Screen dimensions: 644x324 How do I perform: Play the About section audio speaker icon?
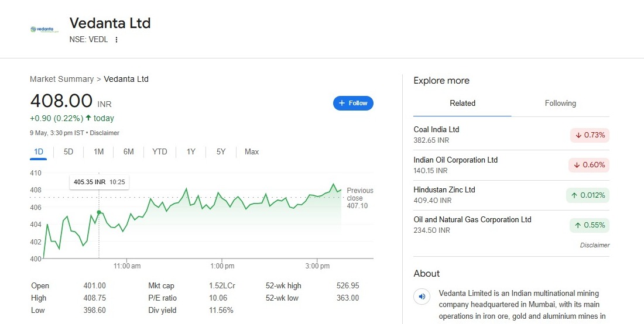(422, 297)
